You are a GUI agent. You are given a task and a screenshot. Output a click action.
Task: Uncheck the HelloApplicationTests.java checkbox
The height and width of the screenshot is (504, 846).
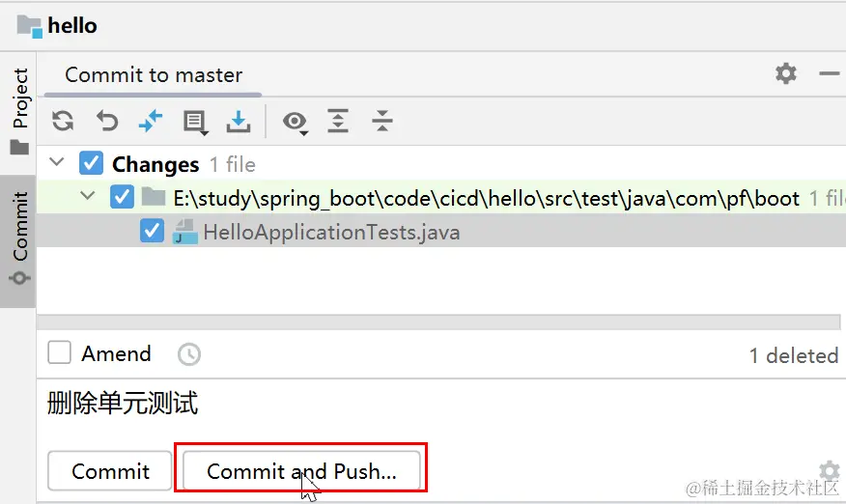153,232
